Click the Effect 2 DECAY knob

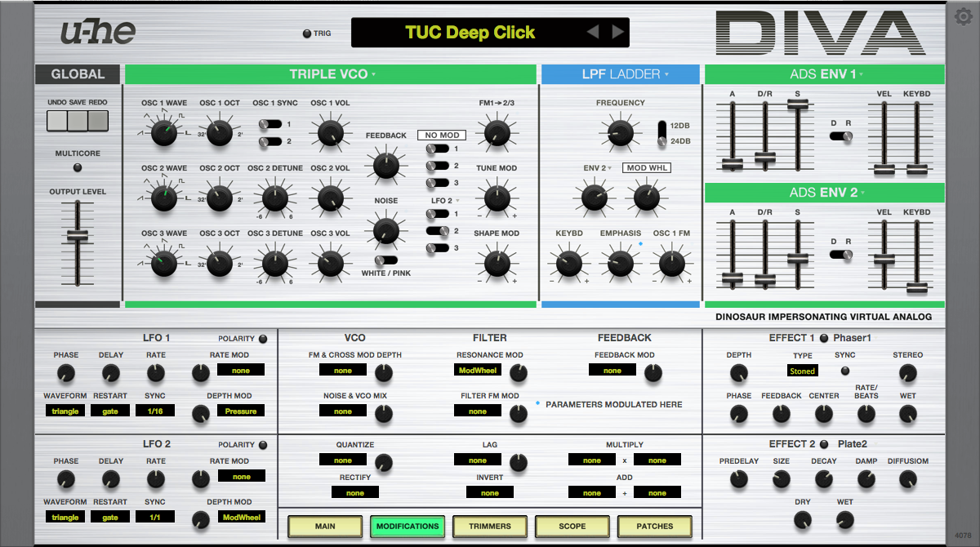point(823,479)
